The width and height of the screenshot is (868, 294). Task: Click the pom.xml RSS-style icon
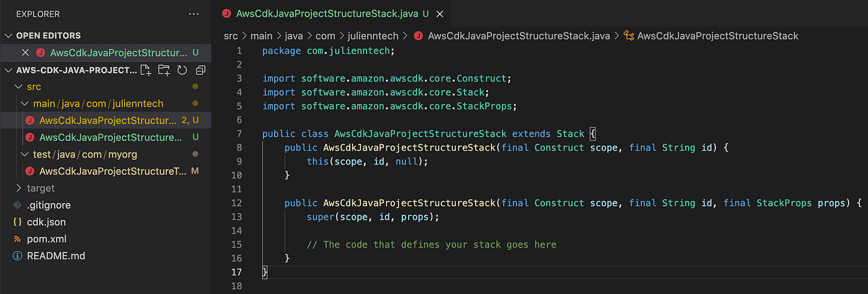click(x=17, y=239)
